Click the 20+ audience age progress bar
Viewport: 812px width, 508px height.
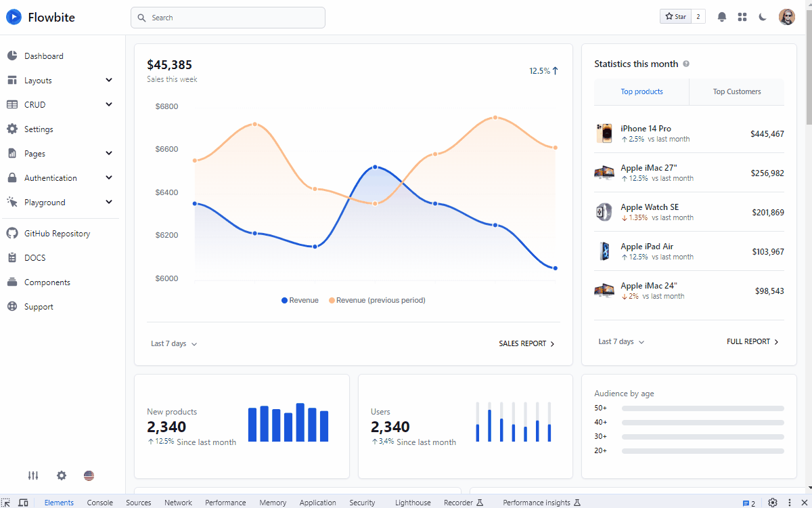(702, 450)
